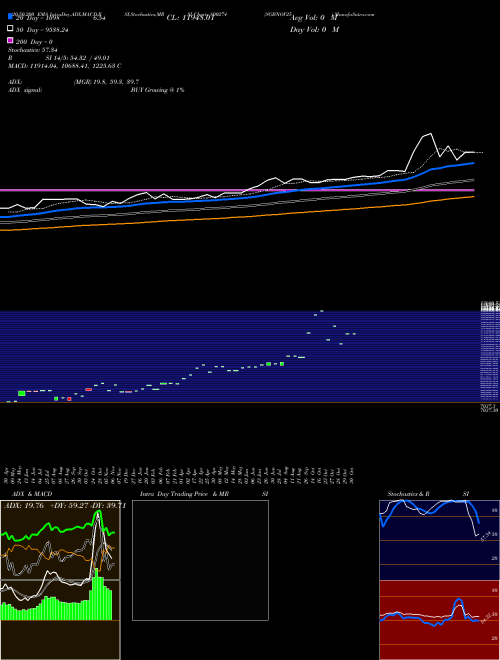Click the 'ADX signal:' label
Image resolution: width=500 pixels, height=660 pixels.
[25, 90]
